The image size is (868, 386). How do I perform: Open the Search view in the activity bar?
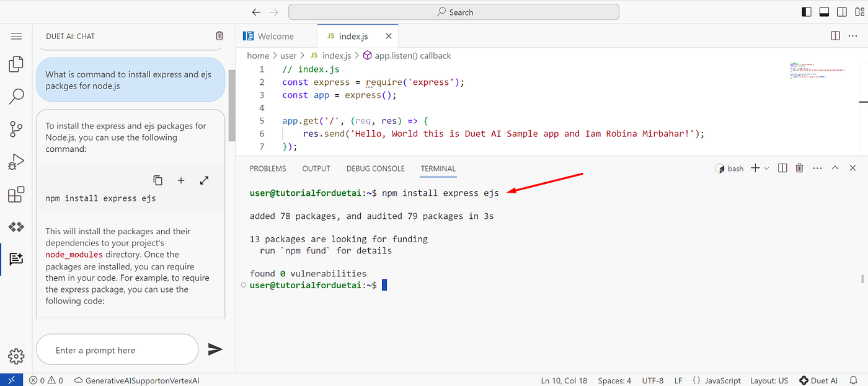16,96
